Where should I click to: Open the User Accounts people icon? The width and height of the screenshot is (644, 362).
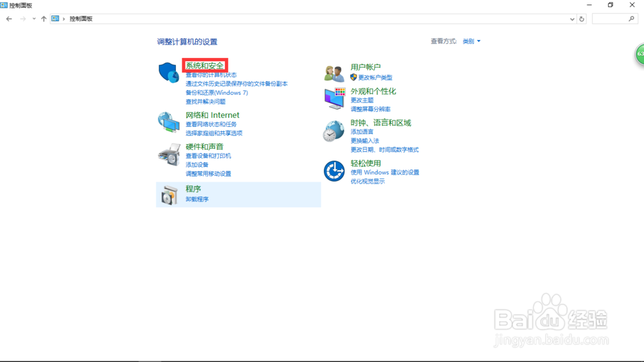[334, 73]
